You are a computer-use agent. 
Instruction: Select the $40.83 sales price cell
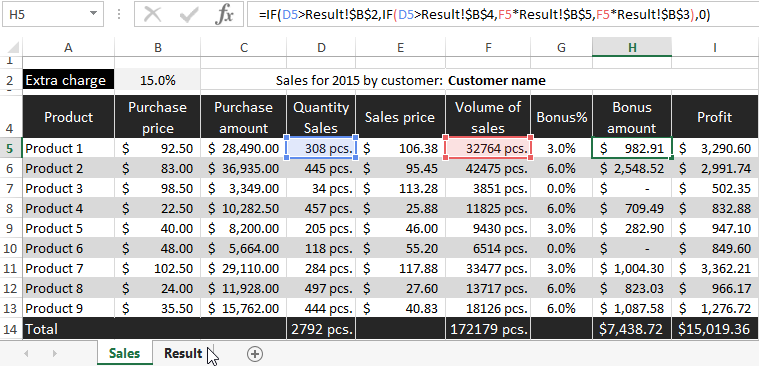400,308
